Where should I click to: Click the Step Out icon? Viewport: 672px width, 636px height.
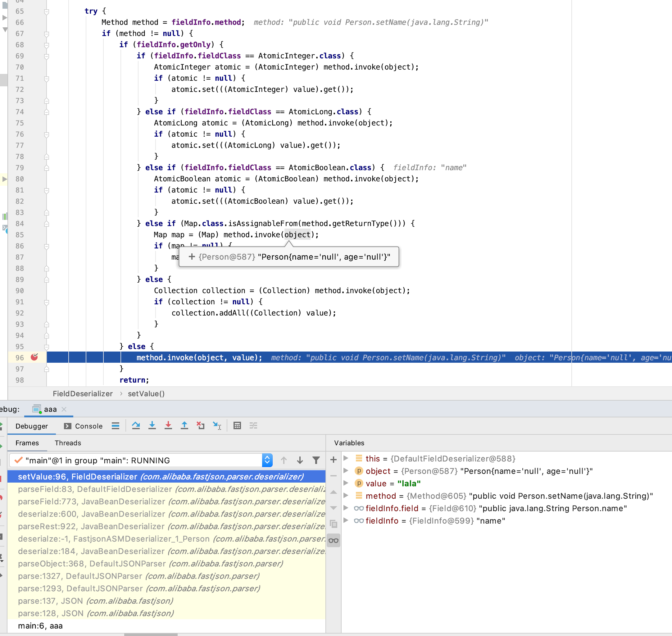(x=184, y=425)
